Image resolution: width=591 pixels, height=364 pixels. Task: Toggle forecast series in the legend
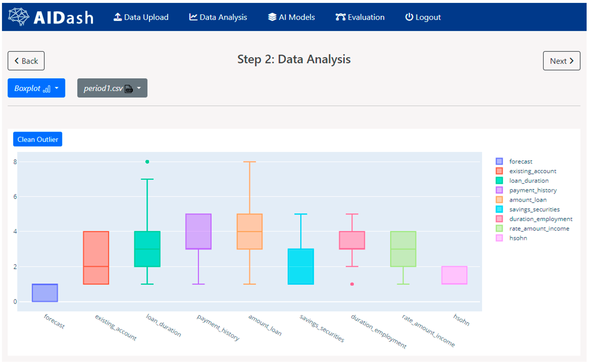pos(521,162)
